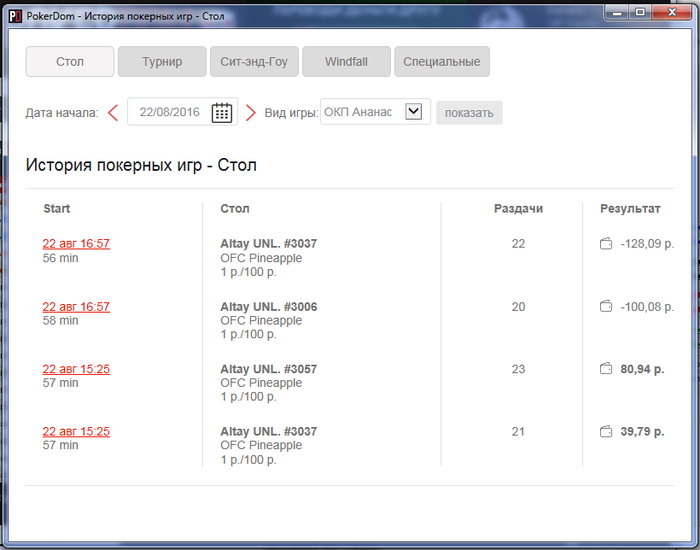This screenshot has width=700, height=550.
Task: Switch to the Турнир tab
Action: [162, 62]
